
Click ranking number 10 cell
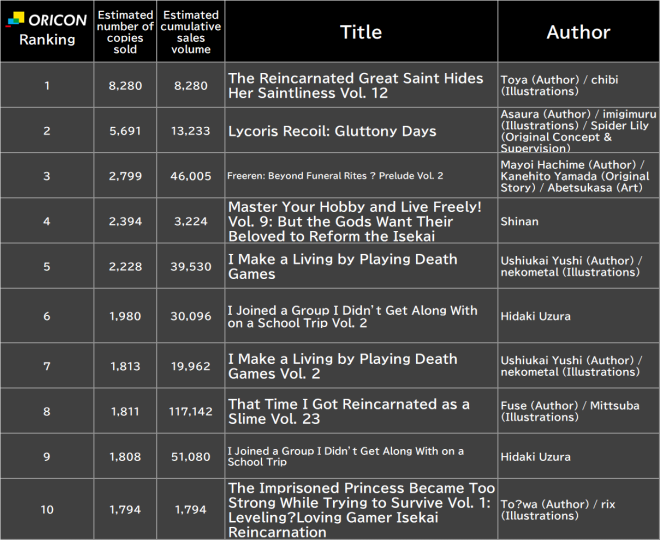[47, 511]
